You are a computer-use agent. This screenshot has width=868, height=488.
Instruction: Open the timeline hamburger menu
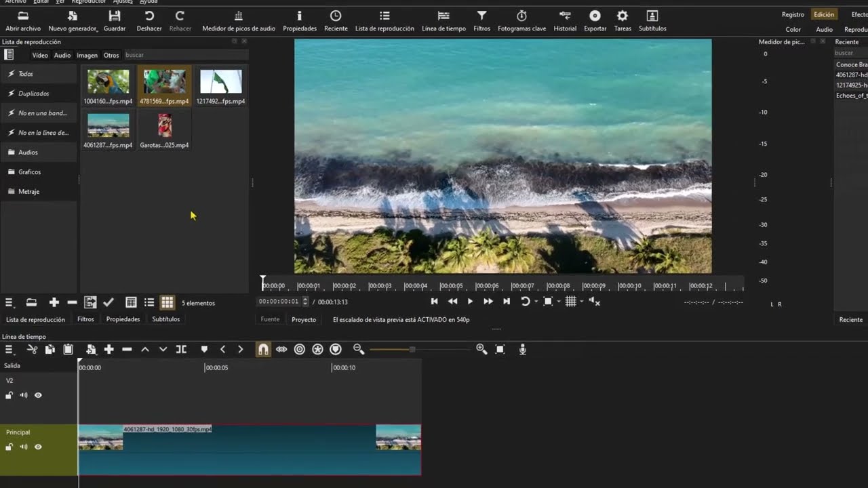tap(9, 349)
